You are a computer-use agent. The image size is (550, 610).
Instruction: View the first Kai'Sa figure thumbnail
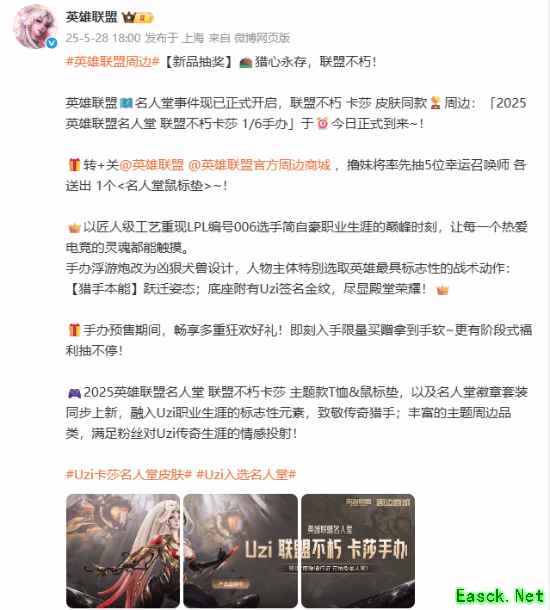click(x=123, y=550)
